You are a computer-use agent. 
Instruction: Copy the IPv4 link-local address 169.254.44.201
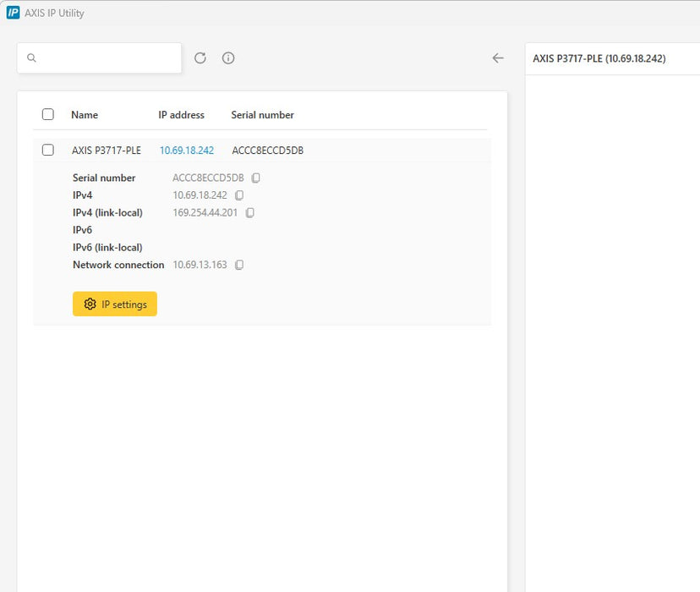250,213
